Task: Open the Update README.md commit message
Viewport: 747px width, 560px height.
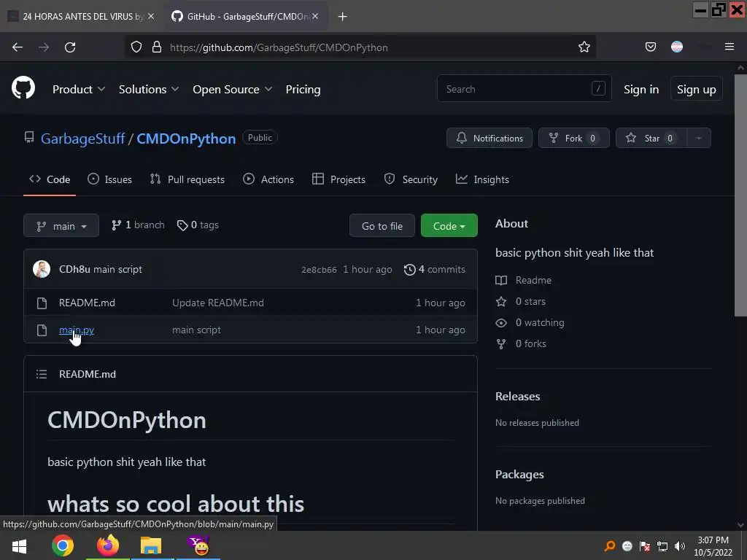Action: pos(217,303)
